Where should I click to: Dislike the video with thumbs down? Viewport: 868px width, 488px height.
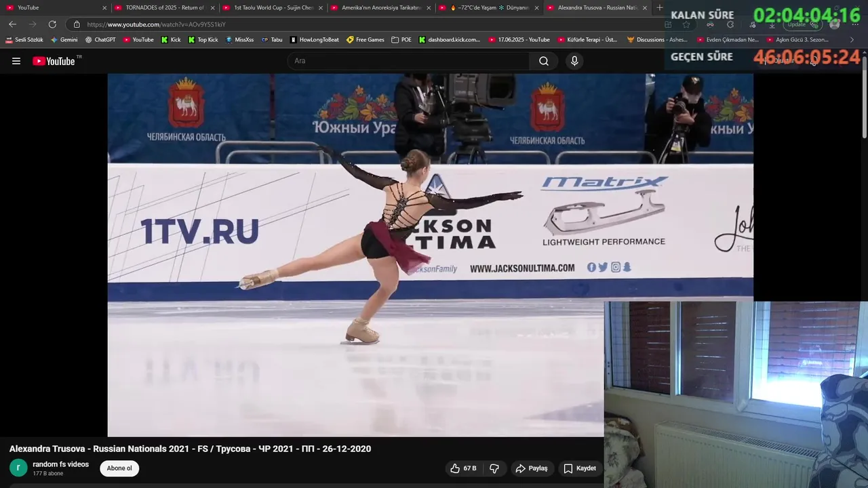pos(494,468)
